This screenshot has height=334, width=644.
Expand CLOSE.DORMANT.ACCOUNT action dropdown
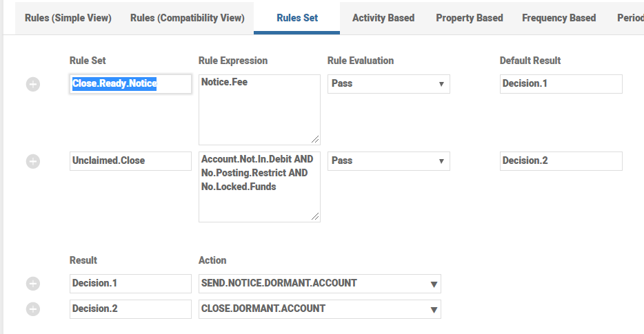coord(319,309)
